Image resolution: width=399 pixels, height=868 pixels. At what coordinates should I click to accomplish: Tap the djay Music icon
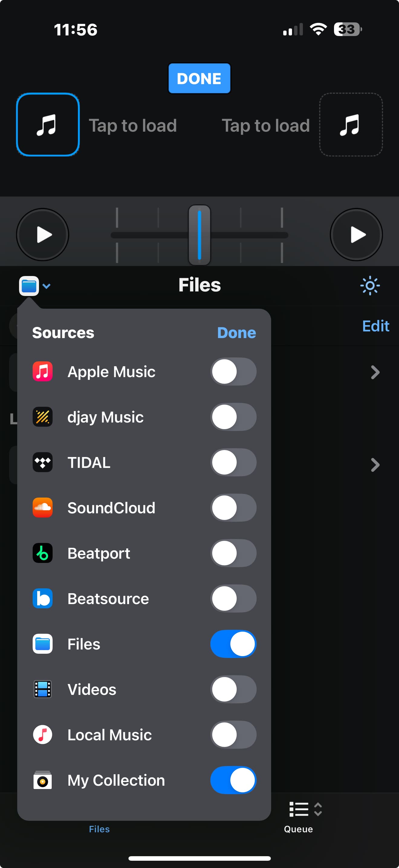[x=42, y=417]
